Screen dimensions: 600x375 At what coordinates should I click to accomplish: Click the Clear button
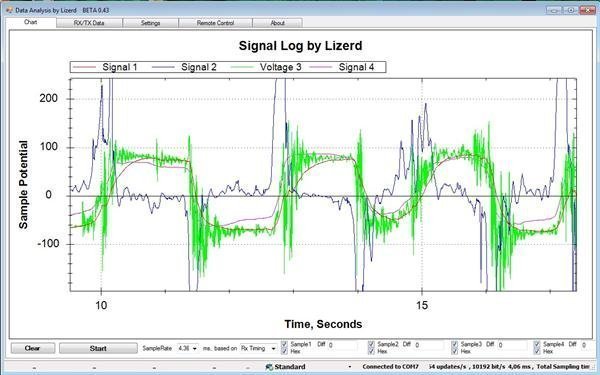click(x=33, y=348)
